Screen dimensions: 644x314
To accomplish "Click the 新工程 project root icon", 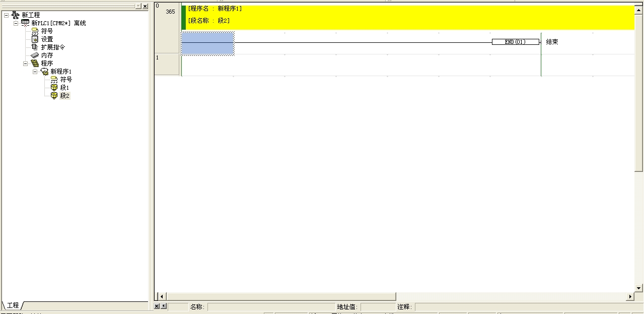I will tap(15, 15).
